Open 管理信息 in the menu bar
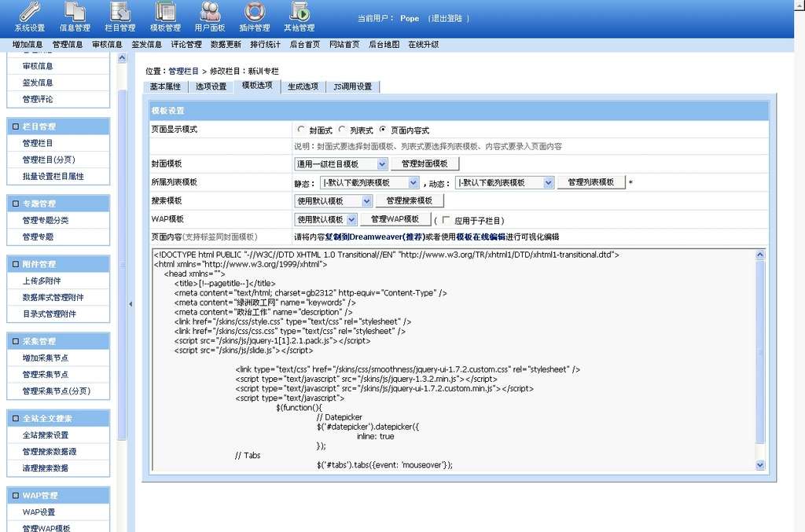 [x=68, y=45]
